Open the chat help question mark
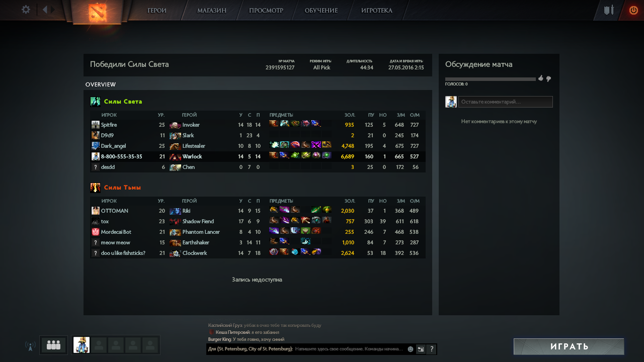Viewport: 644px width, 362px height. tap(431, 349)
